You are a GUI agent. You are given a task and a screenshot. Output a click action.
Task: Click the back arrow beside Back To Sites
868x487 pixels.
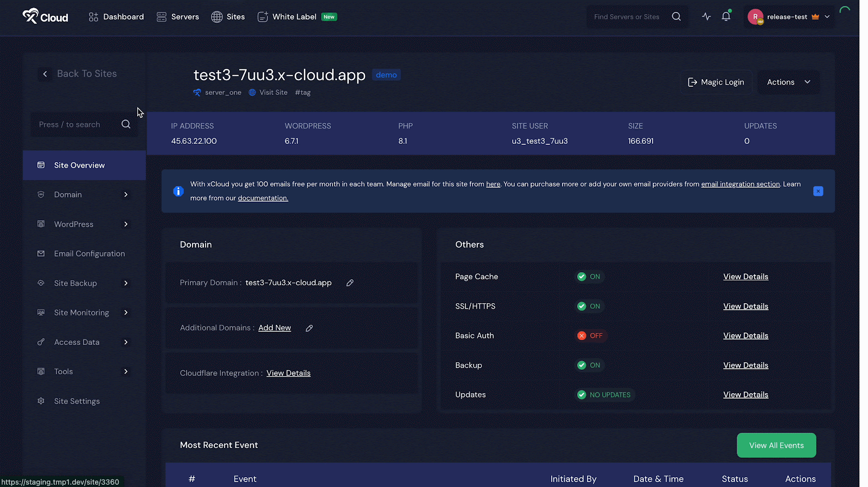coord(45,74)
